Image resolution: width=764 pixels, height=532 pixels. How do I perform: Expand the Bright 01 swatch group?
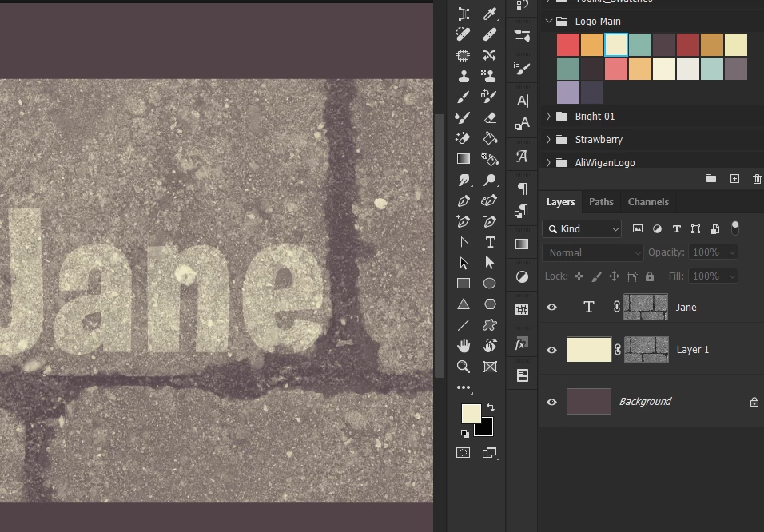click(549, 116)
